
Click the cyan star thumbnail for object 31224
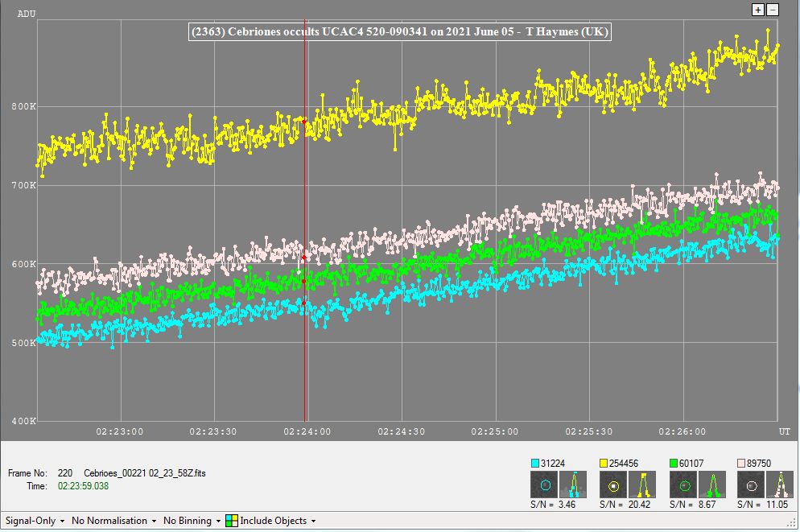[545, 485]
